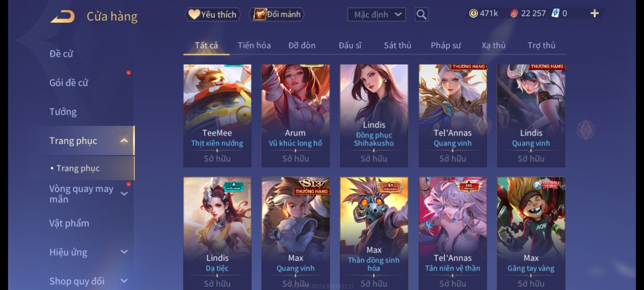The height and width of the screenshot is (290, 644).
Task: Tap the blue voucher currency icon
Action: pos(555,13)
